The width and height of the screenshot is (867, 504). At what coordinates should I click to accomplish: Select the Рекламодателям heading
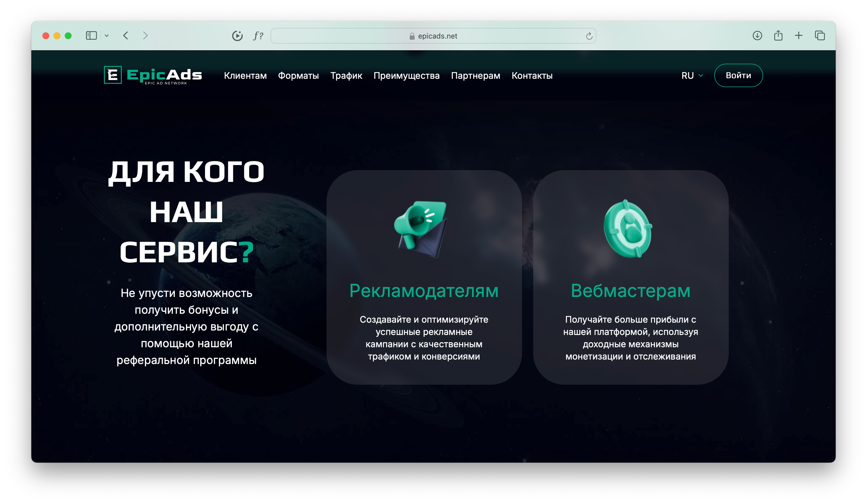click(424, 291)
